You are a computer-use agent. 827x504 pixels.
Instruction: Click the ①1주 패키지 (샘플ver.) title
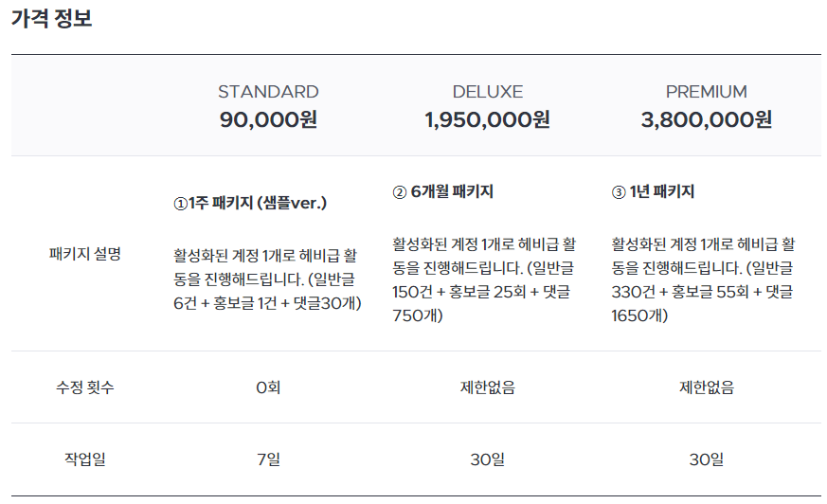pos(250,203)
